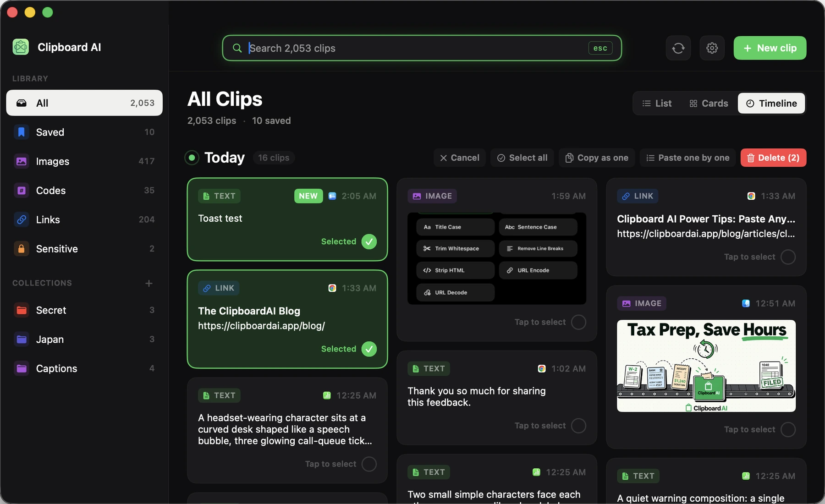Click the source app icon on Toast test clip
The height and width of the screenshot is (504, 825).
tap(332, 196)
